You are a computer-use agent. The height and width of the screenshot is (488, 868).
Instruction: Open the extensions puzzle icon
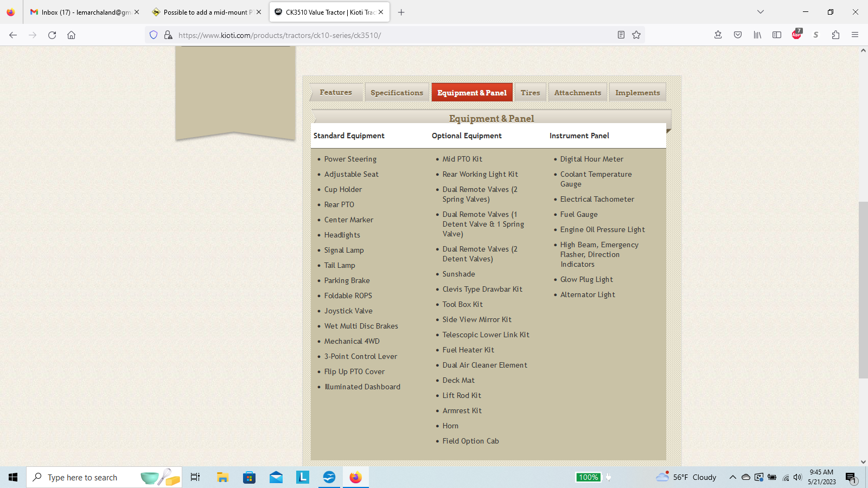pyautogui.click(x=835, y=35)
